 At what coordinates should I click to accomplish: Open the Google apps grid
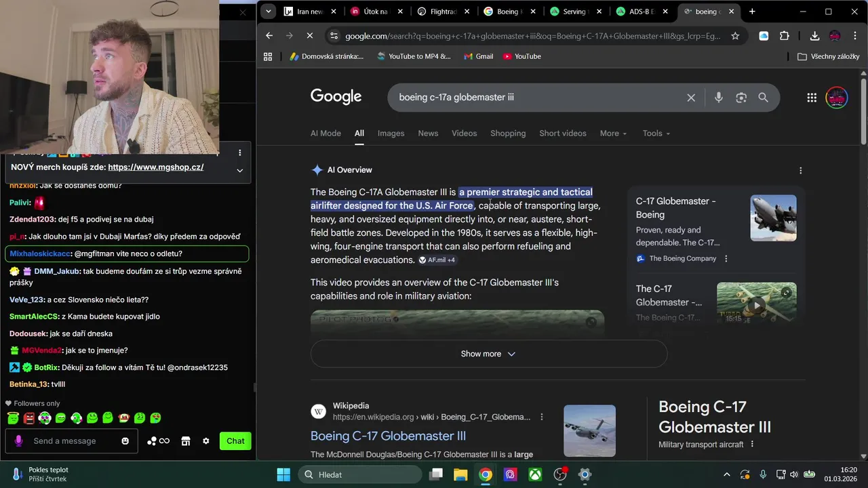pos(812,98)
